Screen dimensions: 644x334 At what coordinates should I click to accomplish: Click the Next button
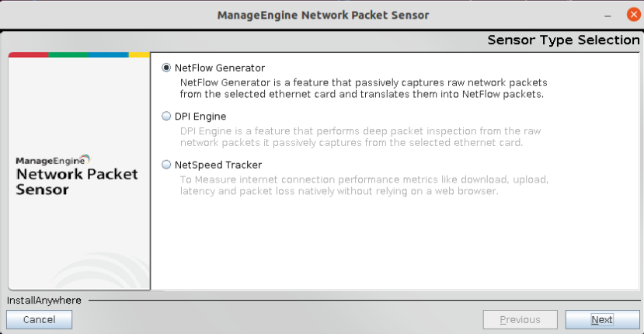tap(602, 319)
